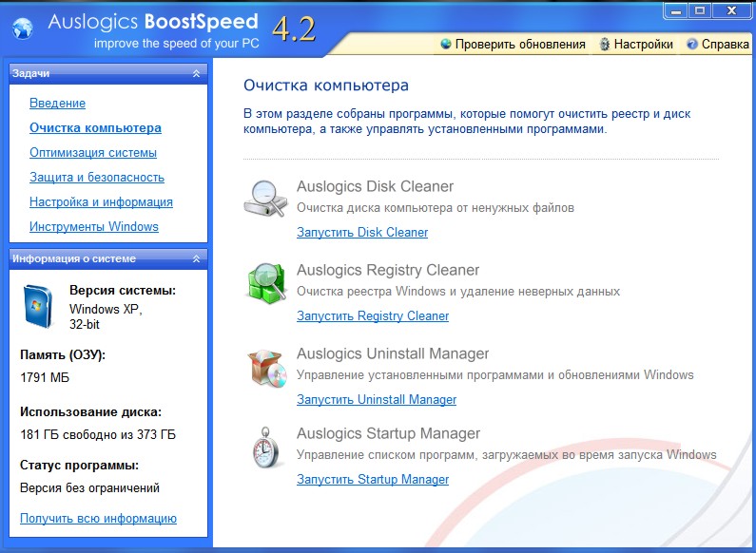Click the Очистка диска компьютера description text
This screenshot has width=756, height=553.
click(436, 208)
